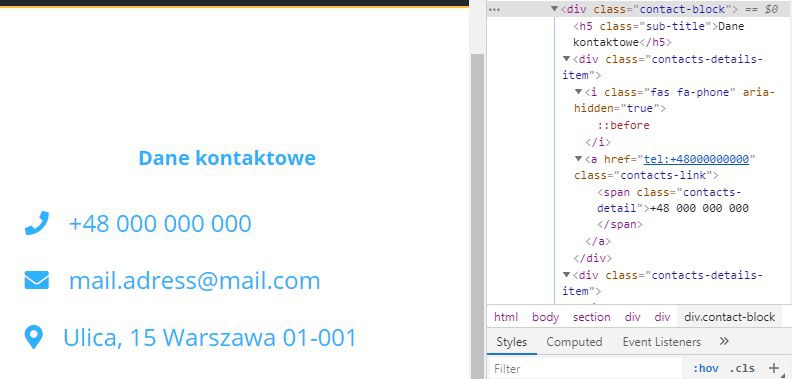Open the Event Listeners tab
Viewport: 792px width, 379px height.
[662, 342]
